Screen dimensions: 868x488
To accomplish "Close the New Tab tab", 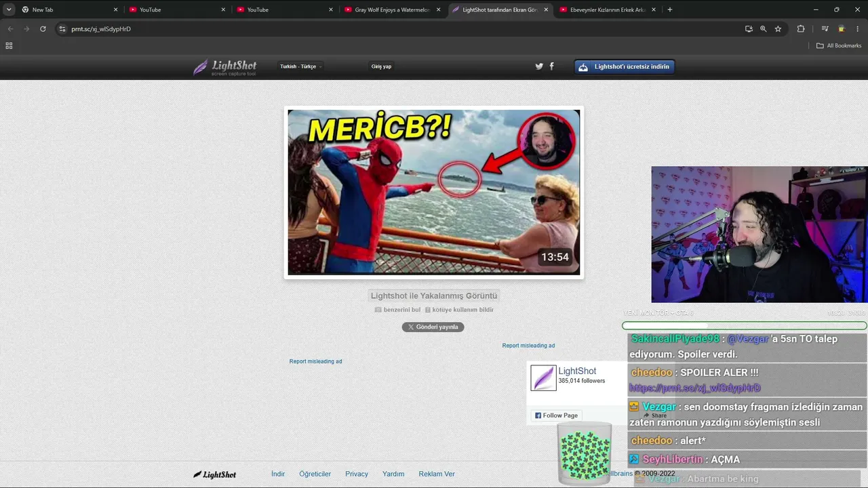I will tap(115, 9).
